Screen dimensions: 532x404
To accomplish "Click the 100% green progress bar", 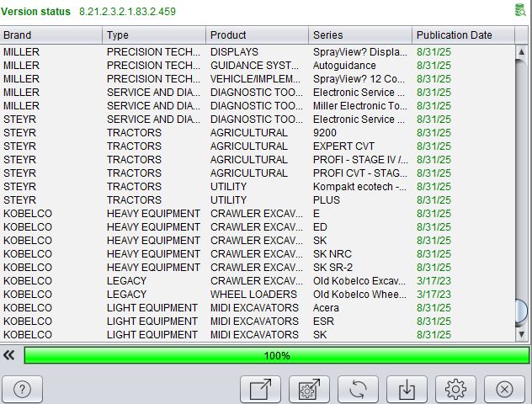I will click(276, 355).
